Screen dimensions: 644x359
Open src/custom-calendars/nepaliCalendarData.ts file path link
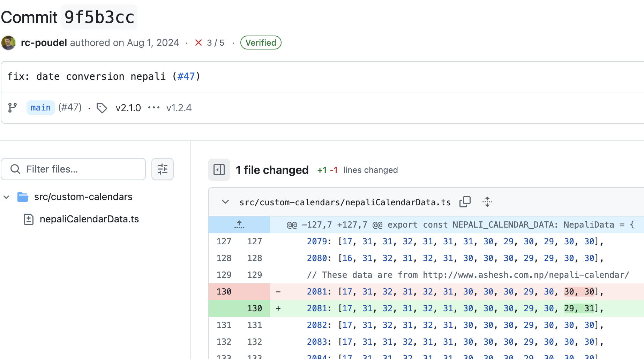click(345, 202)
